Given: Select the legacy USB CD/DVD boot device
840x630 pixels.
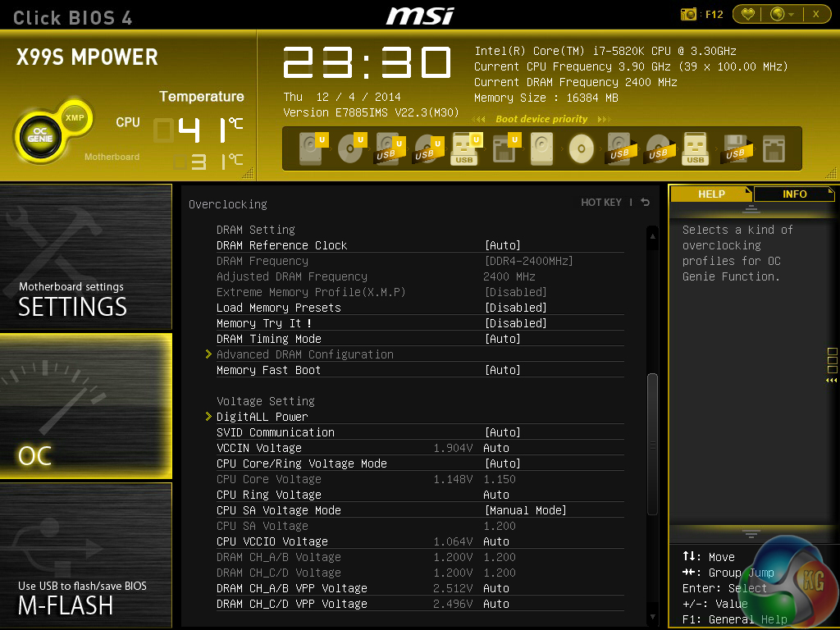Looking at the screenshot, I should [660, 148].
